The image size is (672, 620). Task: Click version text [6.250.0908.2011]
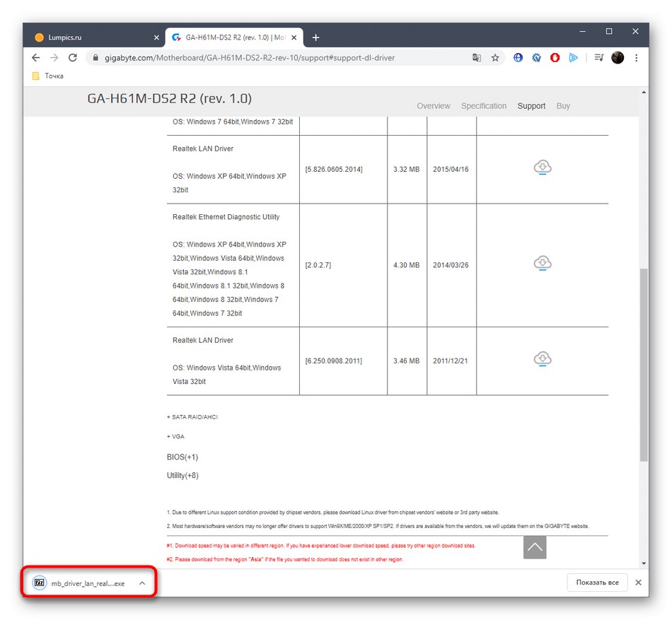333,361
